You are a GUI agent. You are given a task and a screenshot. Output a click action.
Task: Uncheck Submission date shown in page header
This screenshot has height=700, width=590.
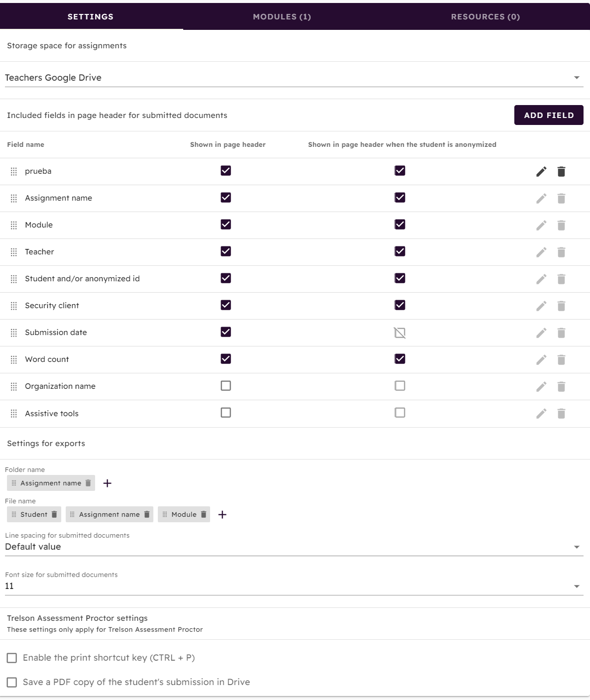click(x=226, y=332)
